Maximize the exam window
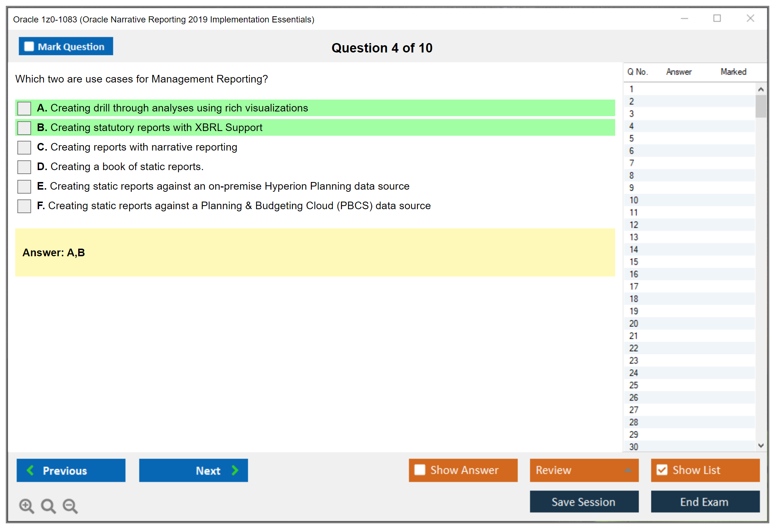Viewport: 778px width, 532px height. (x=717, y=18)
